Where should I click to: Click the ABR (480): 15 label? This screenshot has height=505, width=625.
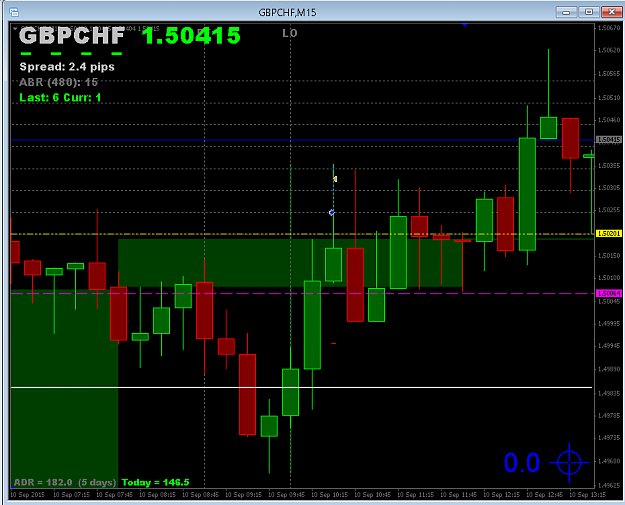coord(59,82)
